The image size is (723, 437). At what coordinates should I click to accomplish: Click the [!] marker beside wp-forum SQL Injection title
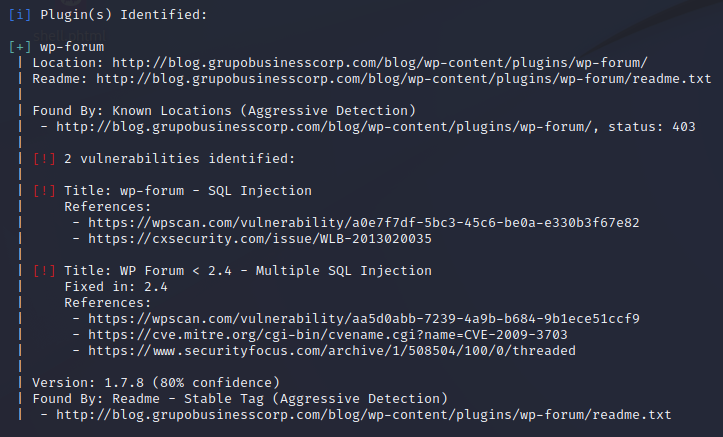tap(44, 190)
